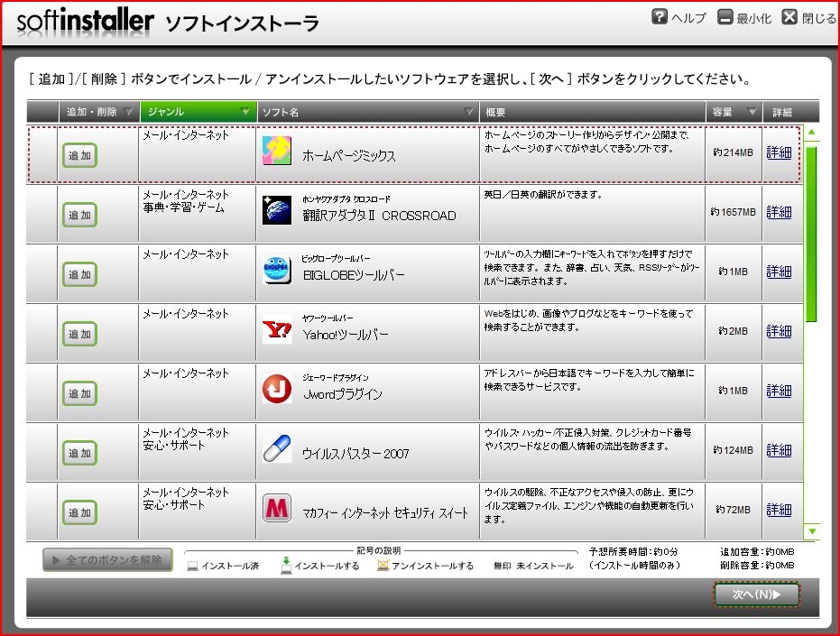Screen dimensions: 840x636
Task: Click the 予想所要時間:約0分 text
Action: 633,551
